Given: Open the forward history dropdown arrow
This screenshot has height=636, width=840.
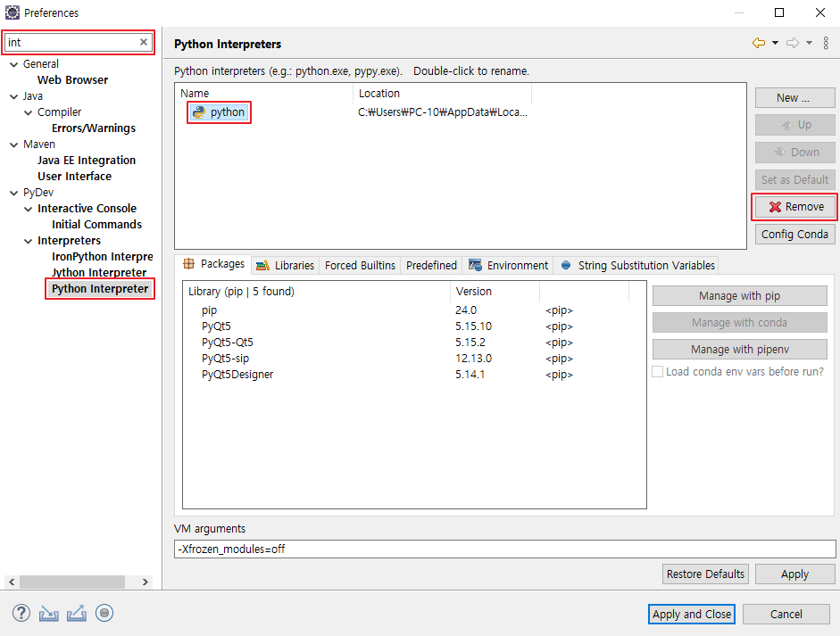Looking at the screenshot, I should pyautogui.click(x=809, y=43).
